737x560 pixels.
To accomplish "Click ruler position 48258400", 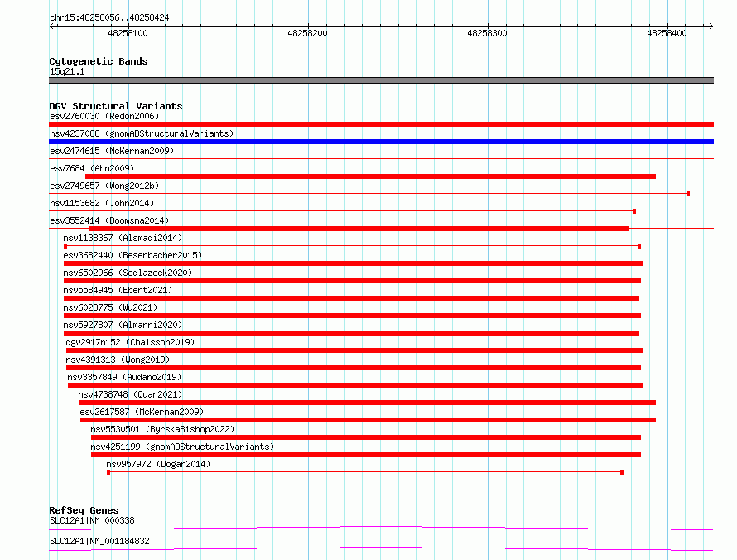I will coord(667,33).
